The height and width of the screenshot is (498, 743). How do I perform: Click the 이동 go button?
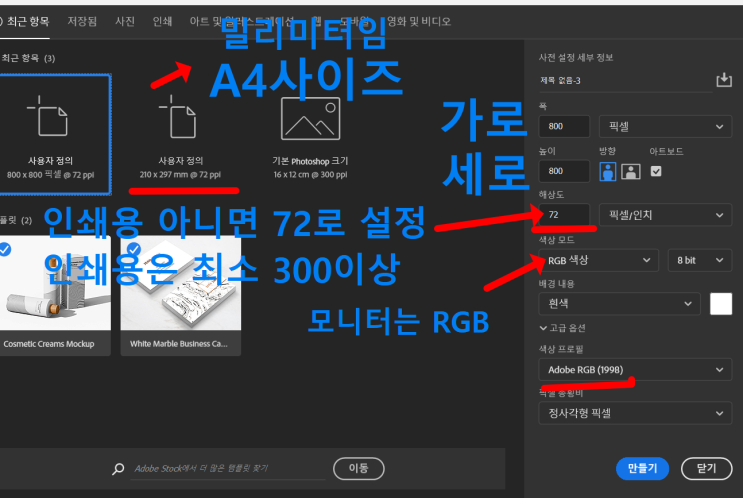click(359, 469)
